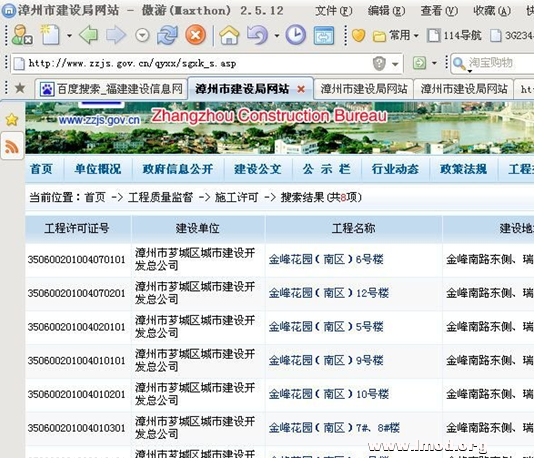Click the user account icon in toolbar

point(22,35)
